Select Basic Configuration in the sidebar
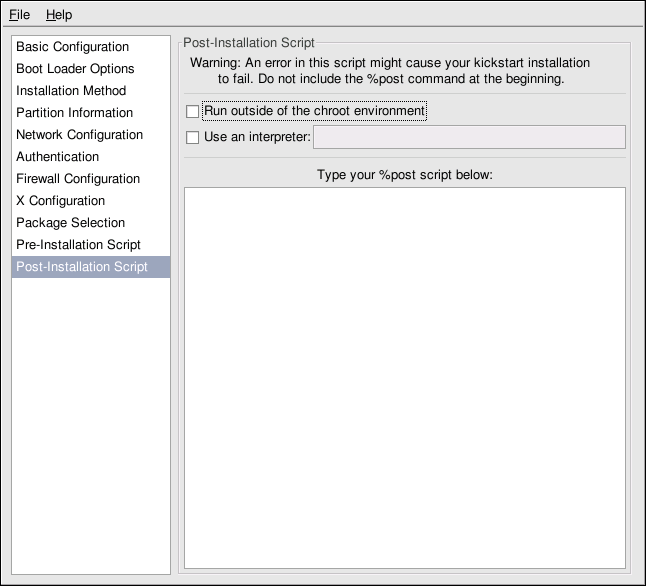This screenshot has width=646, height=586. (72, 47)
